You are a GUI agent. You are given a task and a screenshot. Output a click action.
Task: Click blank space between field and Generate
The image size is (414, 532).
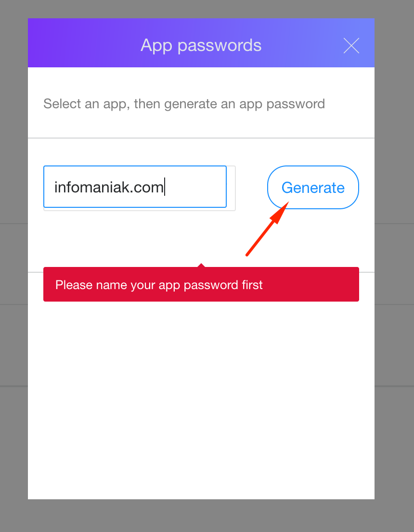251,188
